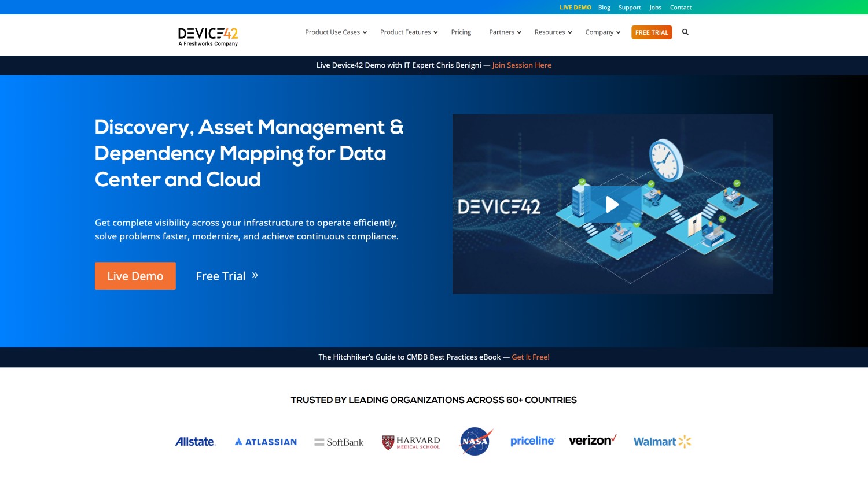Click Join Session Here in the banner
Image resolution: width=868 pixels, height=488 pixels.
[x=521, y=65]
